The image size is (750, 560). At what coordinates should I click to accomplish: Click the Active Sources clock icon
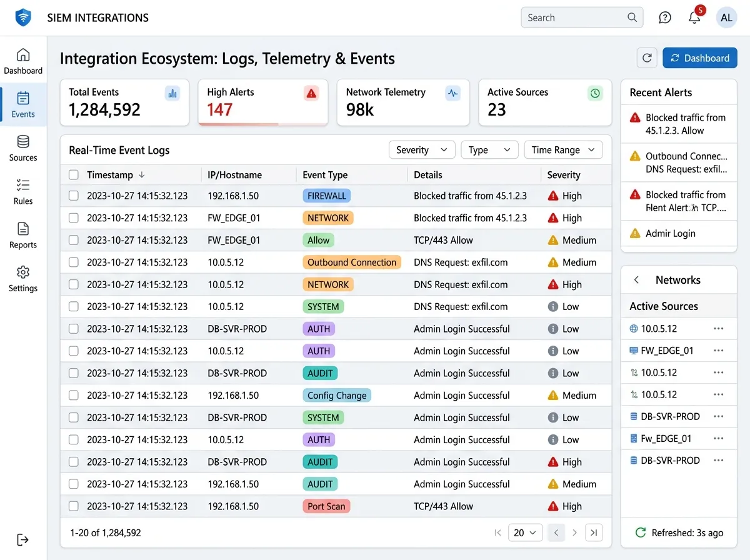point(595,93)
